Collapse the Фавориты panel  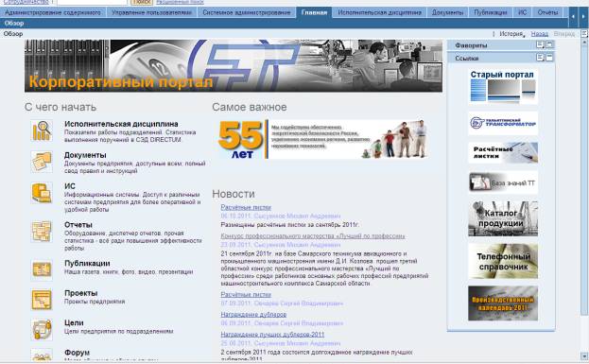pos(549,44)
